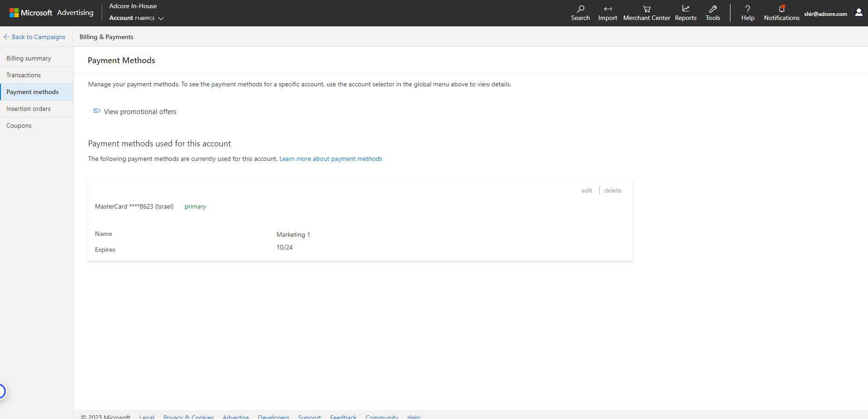Open Merchant Center

(x=646, y=13)
